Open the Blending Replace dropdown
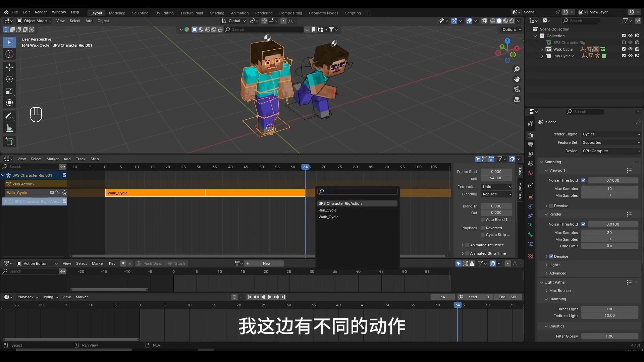The image size is (644, 362). tap(497, 194)
